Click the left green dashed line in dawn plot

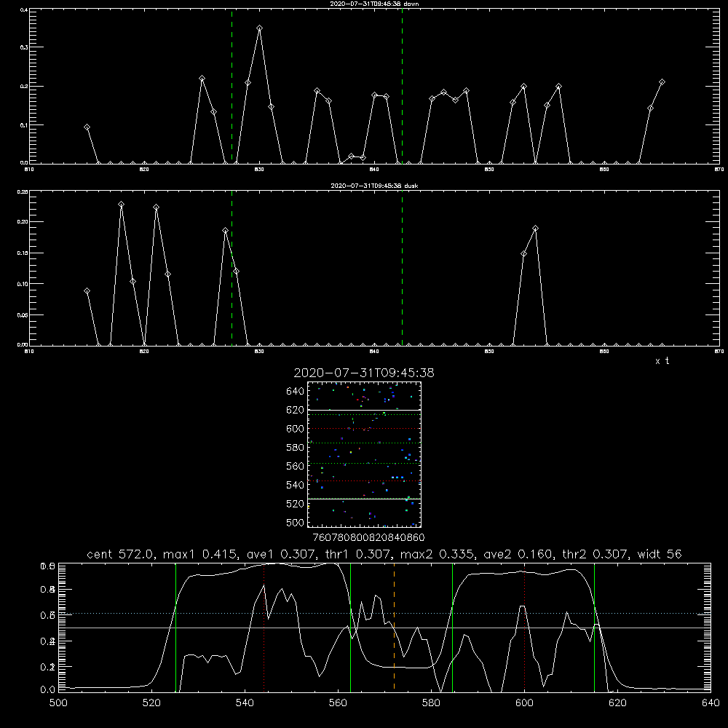(232, 87)
